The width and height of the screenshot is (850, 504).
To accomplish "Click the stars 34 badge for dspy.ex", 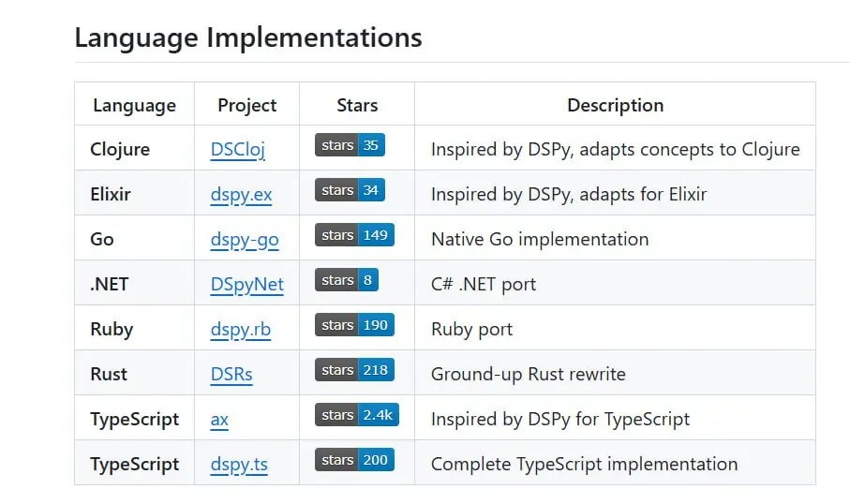I will [350, 189].
